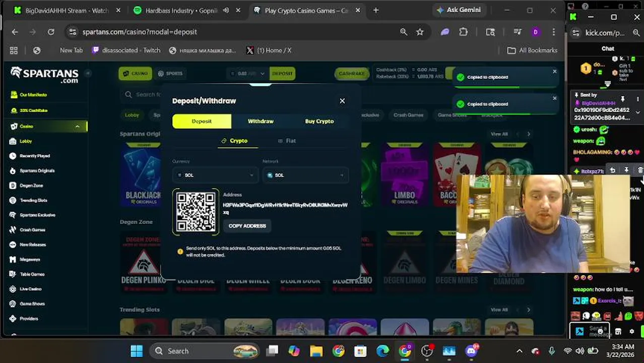The width and height of the screenshot is (644, 363).
Task: Dismiss the second Copied to clipboard toast
Action: click(x=554, y=98)
